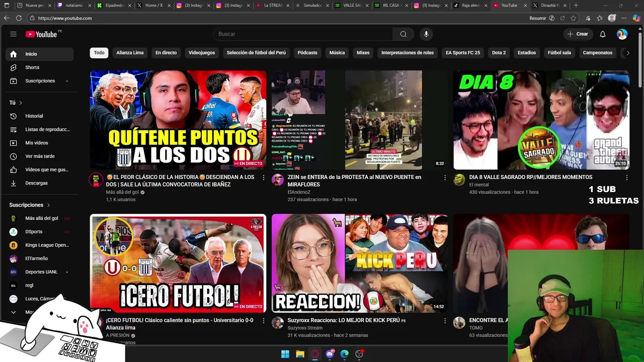Open Discord from the taskbar
Viewport: 644px width, 362px height.
(330, 354)
